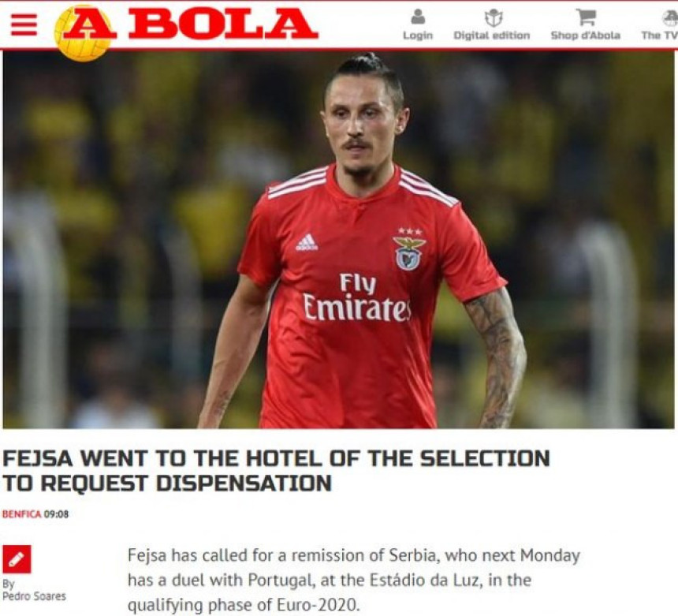The image size is (678, 616).
Task: Click the Login user icon
Action: (x=418, y=17)
